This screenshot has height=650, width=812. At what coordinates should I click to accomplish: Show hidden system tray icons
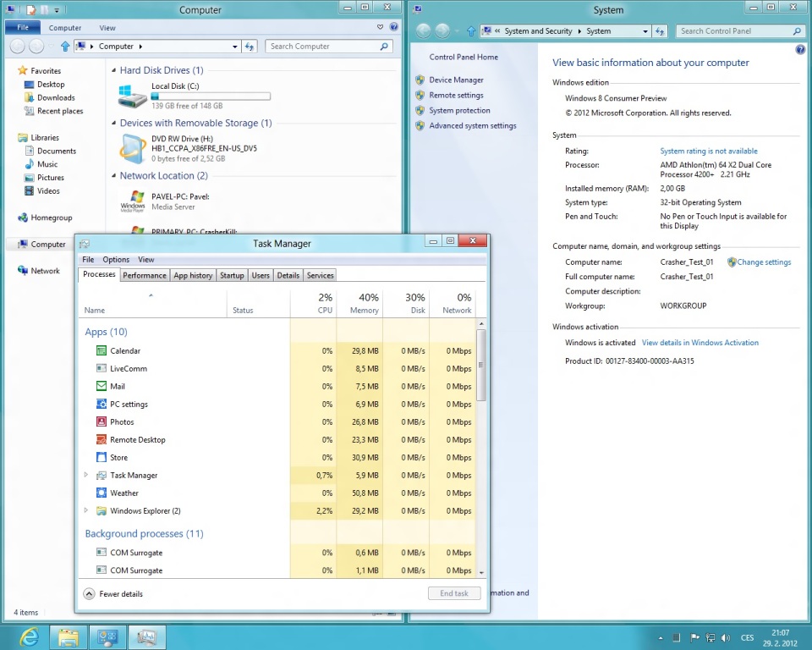pyautogui.click(x=661, y=638)
